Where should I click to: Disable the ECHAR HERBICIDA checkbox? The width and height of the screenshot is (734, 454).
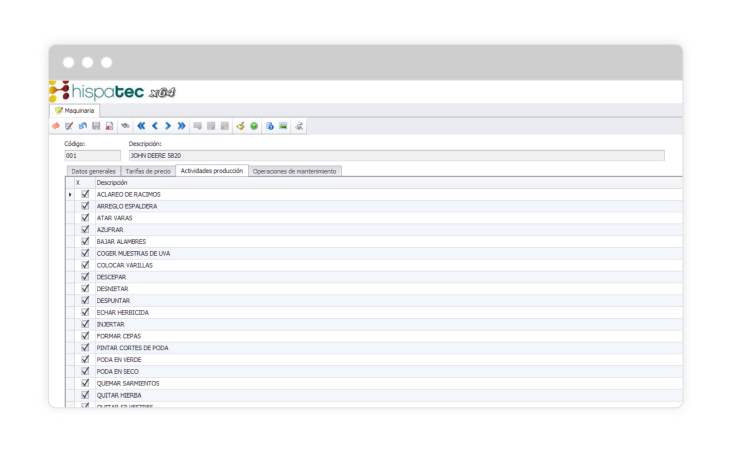[x=85, y=312]
